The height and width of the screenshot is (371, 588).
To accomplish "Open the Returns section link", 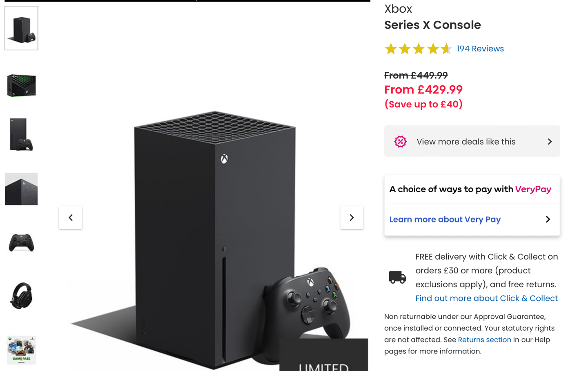I will pos(484,340).
